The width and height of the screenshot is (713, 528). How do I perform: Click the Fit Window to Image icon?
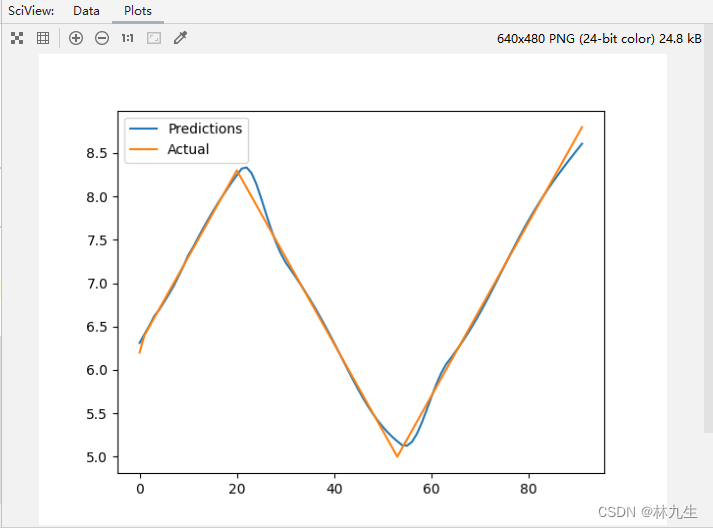click(154, 38)
